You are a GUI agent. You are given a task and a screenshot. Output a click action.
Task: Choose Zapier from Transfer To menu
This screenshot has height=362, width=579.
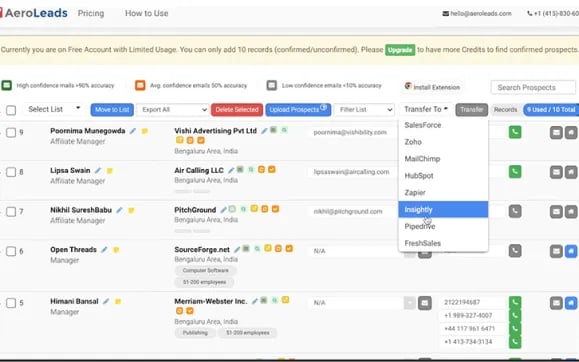(443, 192)
